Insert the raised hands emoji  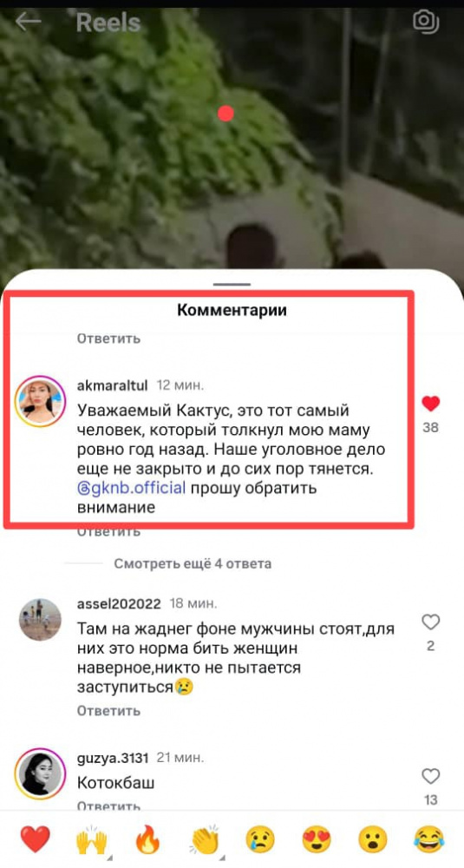91,839
